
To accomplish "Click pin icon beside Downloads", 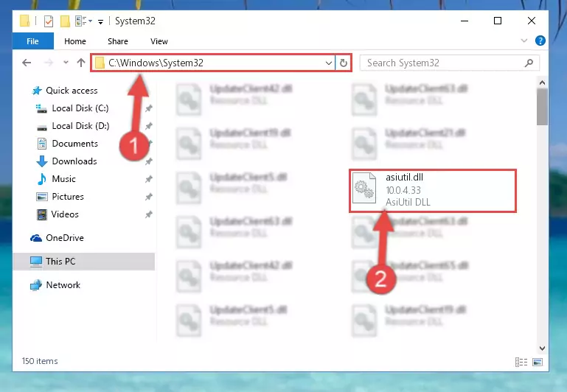I will (149, 161).
